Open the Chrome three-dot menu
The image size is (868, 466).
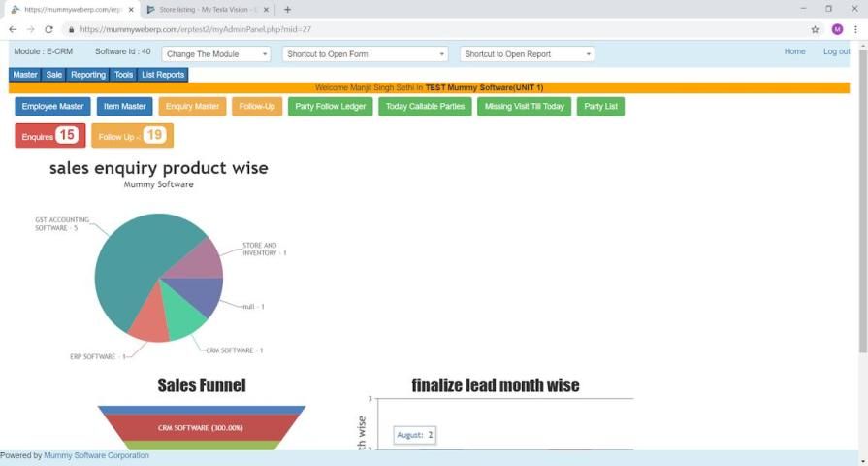(855, 29)
